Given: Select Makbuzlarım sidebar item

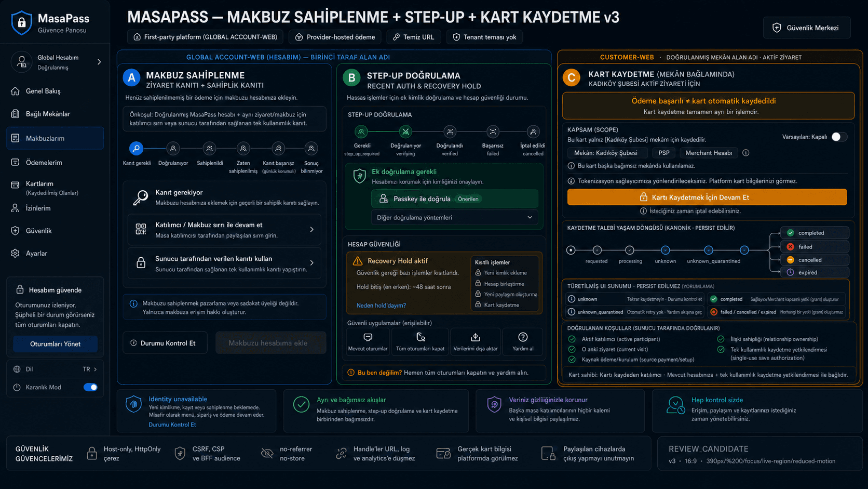Looking at the screenshot, I should (x=55, y=138).
